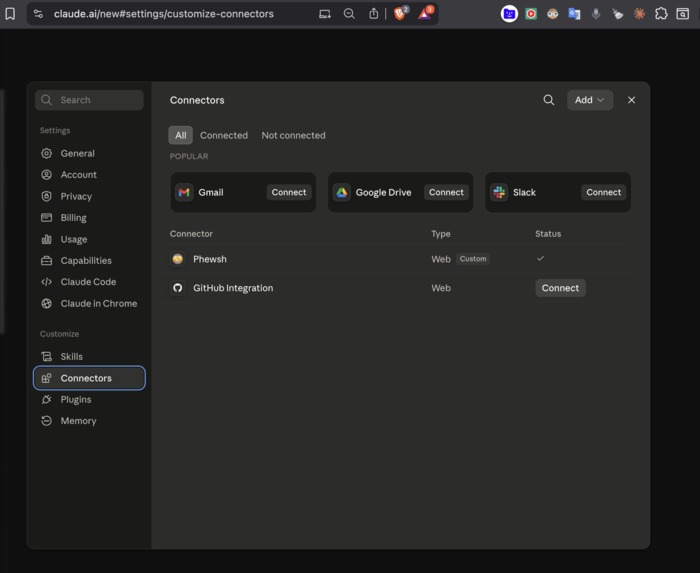Click the Connector column header
The width and height of the screenshot is (700, 573).
pyautogui.click(x=191, y=234)
